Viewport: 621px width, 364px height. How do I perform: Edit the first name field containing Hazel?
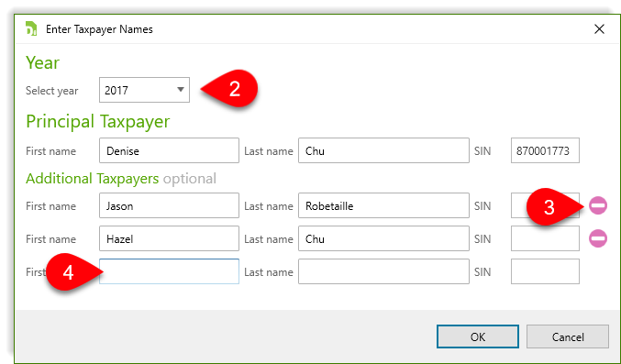169,238
